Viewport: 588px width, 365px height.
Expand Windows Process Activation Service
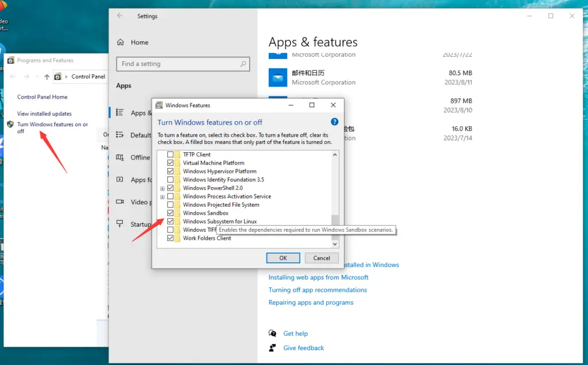(163, 196)
